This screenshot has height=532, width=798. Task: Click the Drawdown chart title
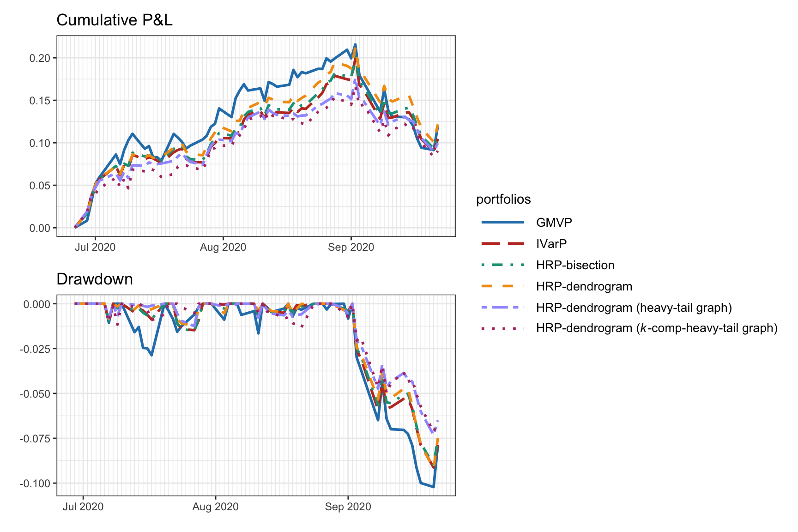(x=95, y=279)
